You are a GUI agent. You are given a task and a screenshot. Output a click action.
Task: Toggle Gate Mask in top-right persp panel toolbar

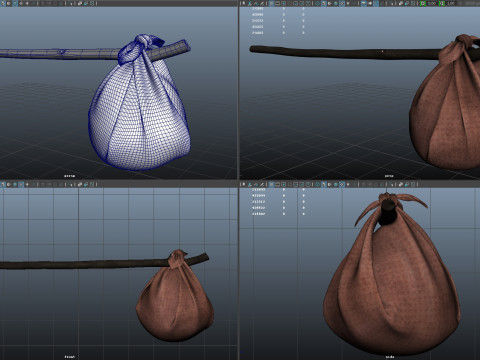(x=290, y=3)
